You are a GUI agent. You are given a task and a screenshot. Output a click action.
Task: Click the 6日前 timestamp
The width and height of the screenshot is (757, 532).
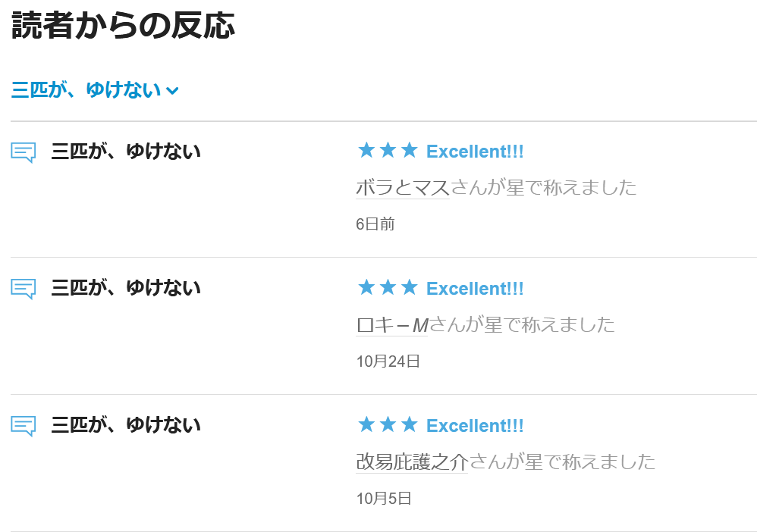click(x=375, y=224)
